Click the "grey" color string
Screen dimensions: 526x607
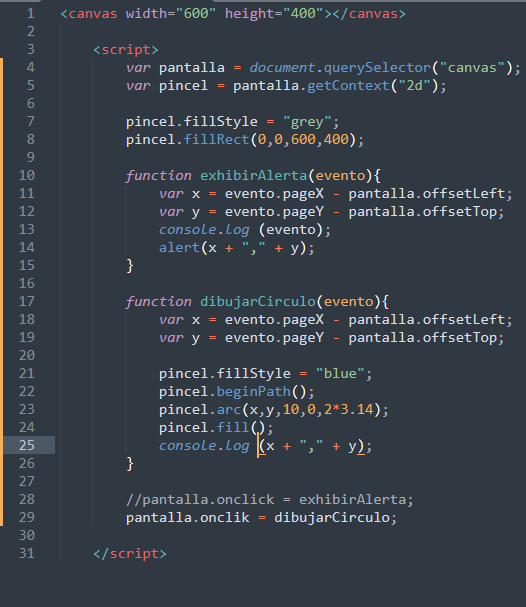pos(307,122)
